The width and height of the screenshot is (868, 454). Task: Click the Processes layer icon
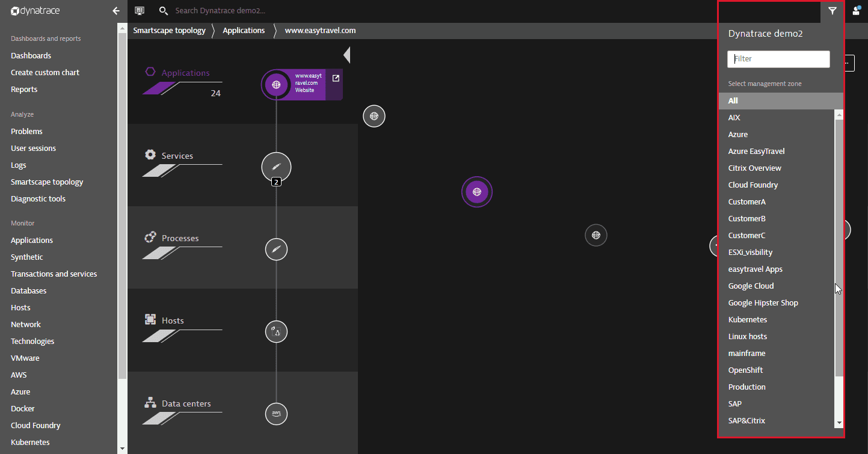[150, 237]
